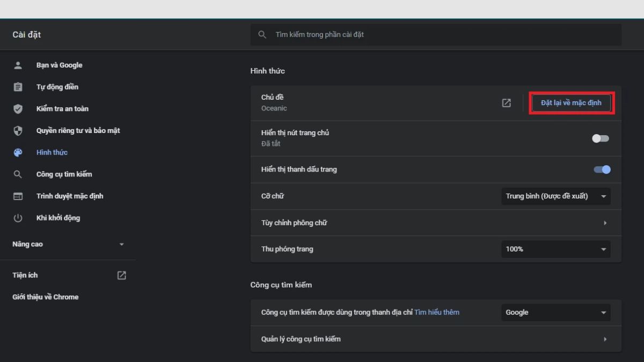Click the clipboard icon for Tự động điền
Viewport: 644px width, 362px height.
coord(18,87)
